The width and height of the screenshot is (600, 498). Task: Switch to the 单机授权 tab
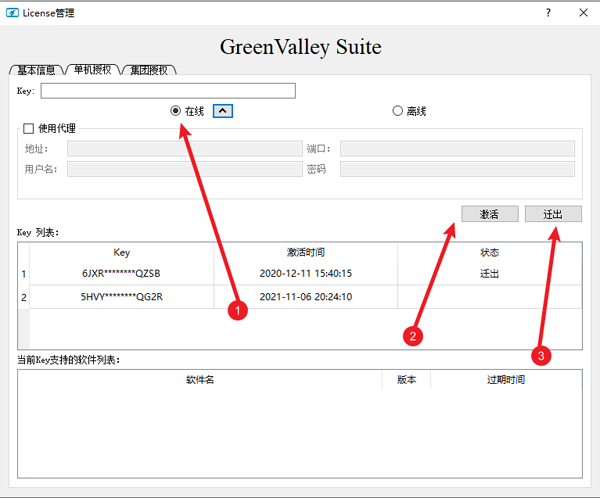click(92, 70)
